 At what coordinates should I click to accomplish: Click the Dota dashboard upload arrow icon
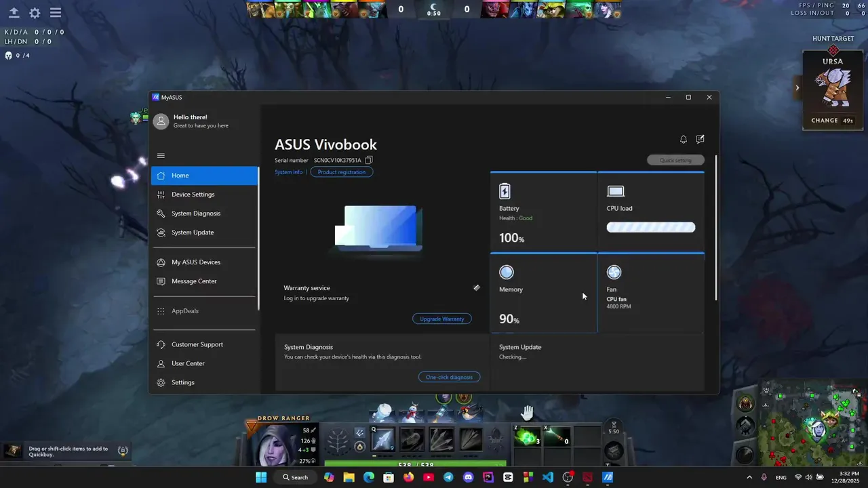click(x=14, y=13)
